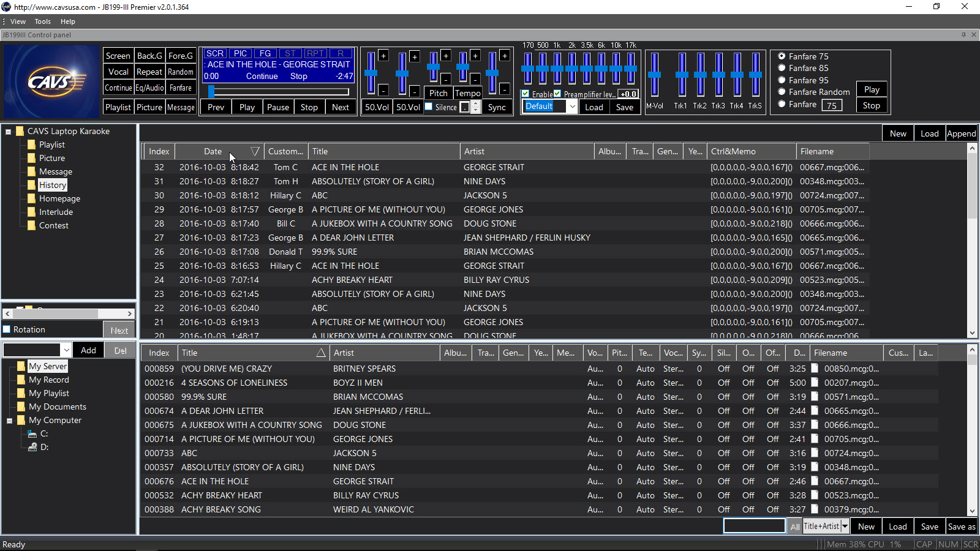Open the dropdown next to the Add button
980x551 pixels.
click(x=66, y=350)
